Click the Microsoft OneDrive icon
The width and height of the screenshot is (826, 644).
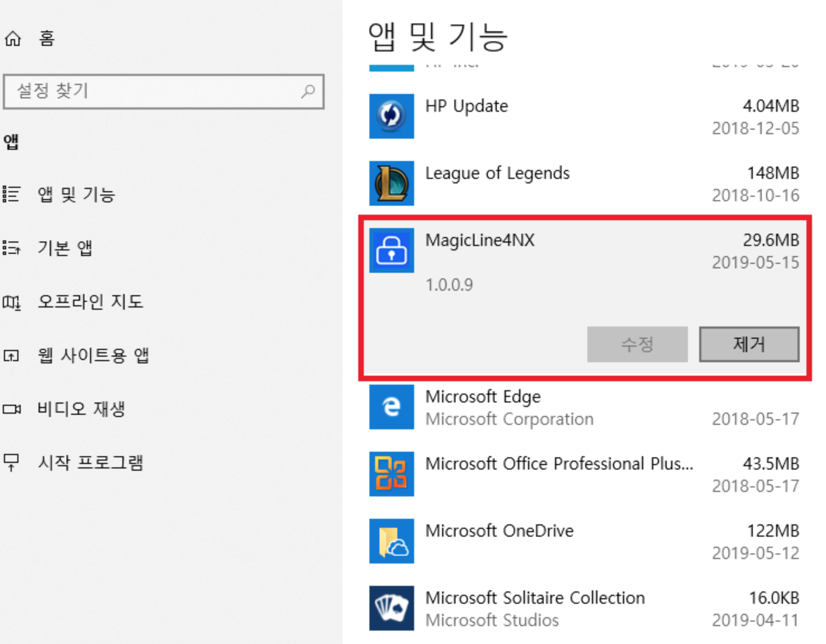[391, 541]
